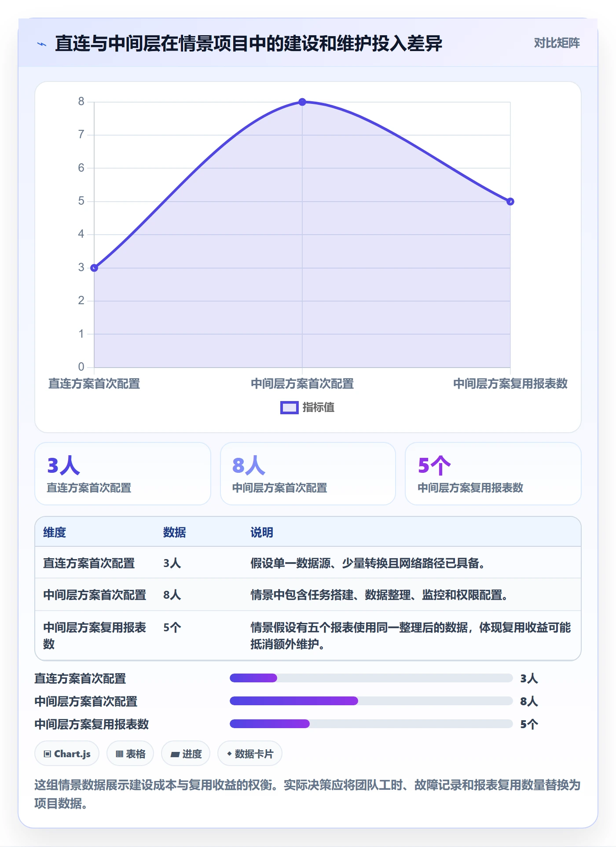Select the Chart.js tag
616x847 pixels.
tap(67, 754)
